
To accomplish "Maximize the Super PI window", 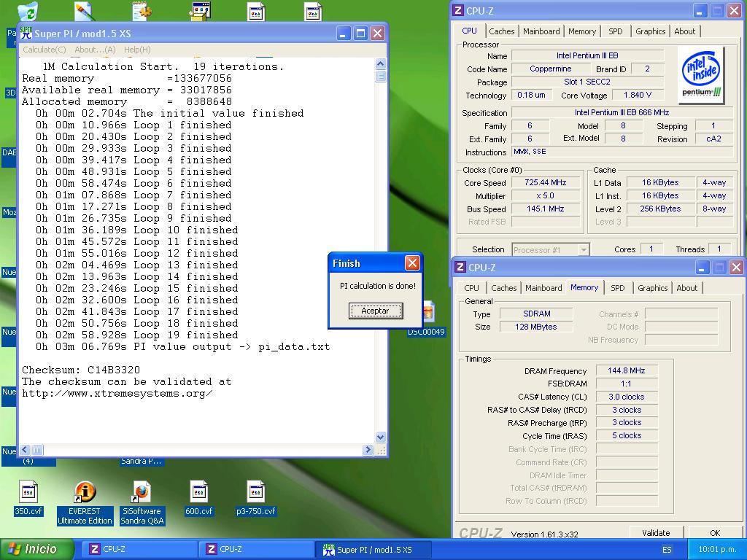I will coord(360,34).
